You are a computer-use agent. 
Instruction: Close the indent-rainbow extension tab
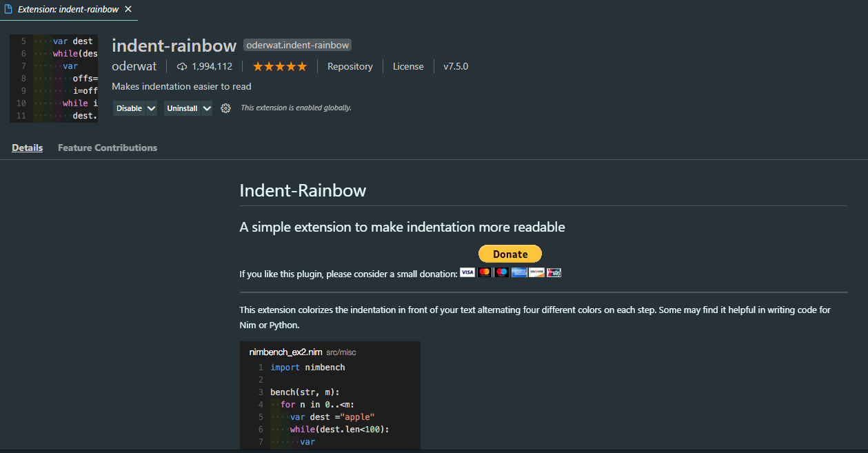pos(128,10)
